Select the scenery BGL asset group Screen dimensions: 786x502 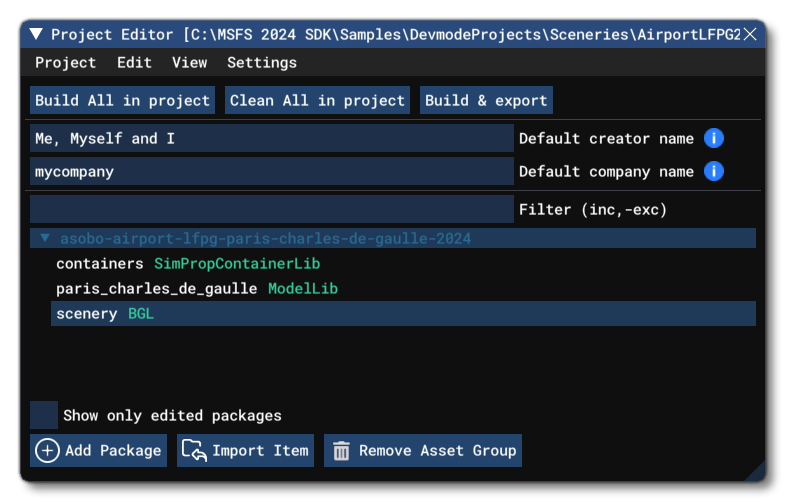pos(403,313)
